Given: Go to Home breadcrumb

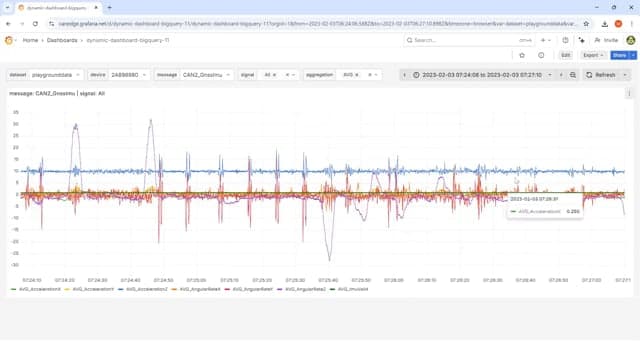Looking at the screenshot, I should pos(30,40).
